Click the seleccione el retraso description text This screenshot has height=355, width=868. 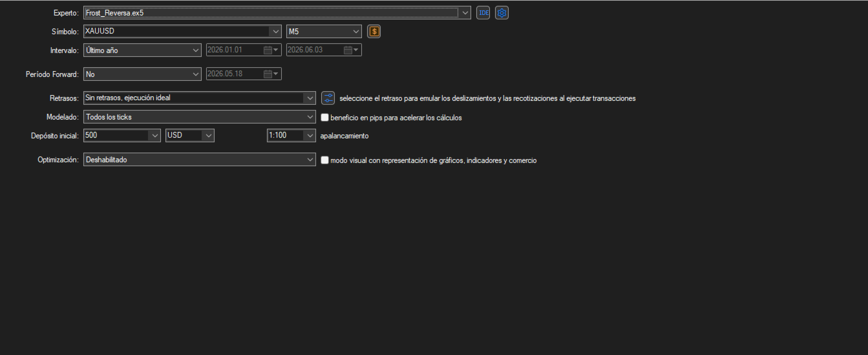coord(487,98)
